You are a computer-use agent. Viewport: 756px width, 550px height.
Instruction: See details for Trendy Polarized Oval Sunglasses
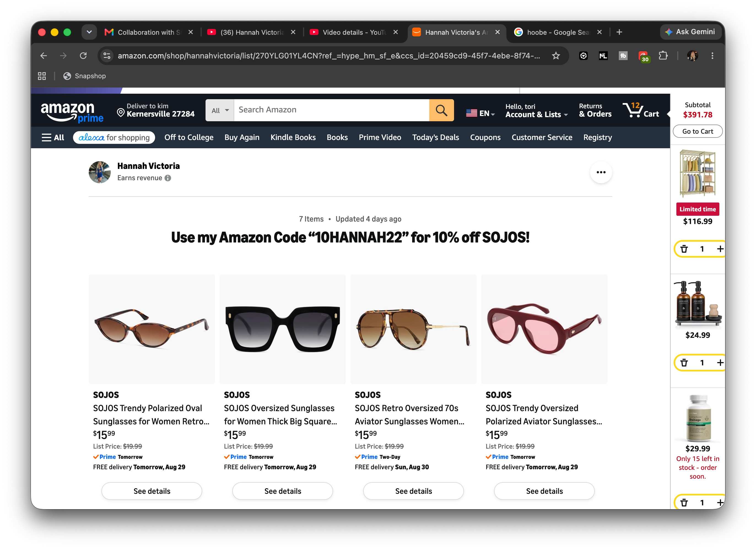(152, 491)
